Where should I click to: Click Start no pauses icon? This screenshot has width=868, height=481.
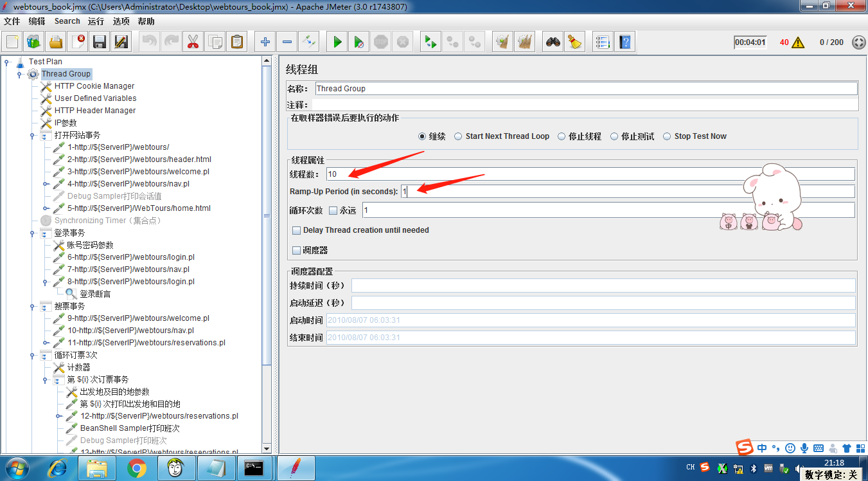click(359, 42)
